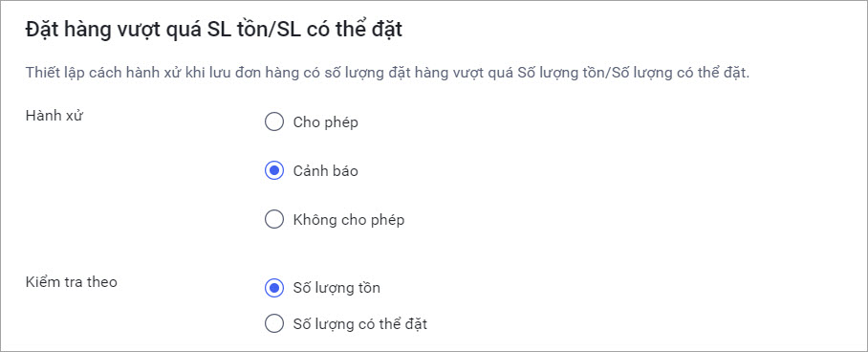
Task: Keep warning behavior selected under Hành xử
Action: tap(274, 170)
